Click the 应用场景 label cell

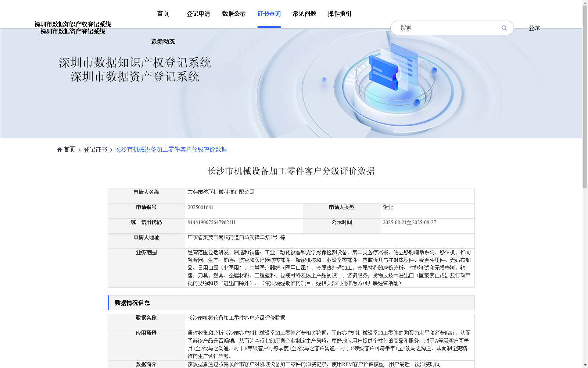(x=146, y=345)
